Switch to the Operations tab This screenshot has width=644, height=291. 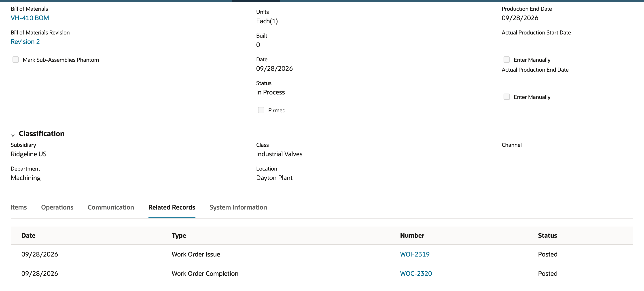(57, 207)
